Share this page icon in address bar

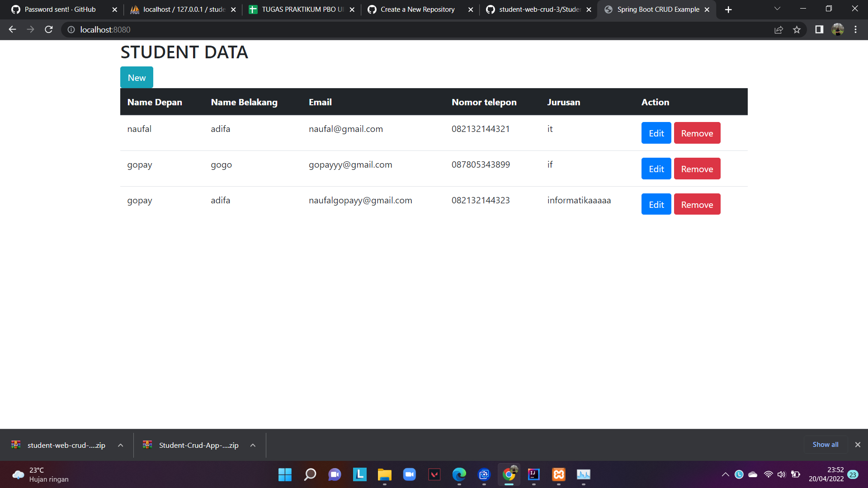778,29
